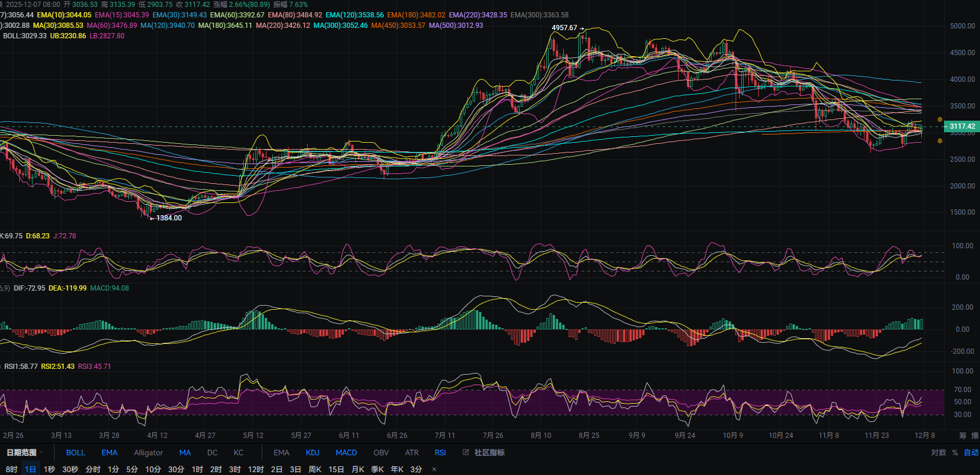Click the 4957.67 high price marker
This screenshot has width=980, height=475.
click(x=564, y=28)
